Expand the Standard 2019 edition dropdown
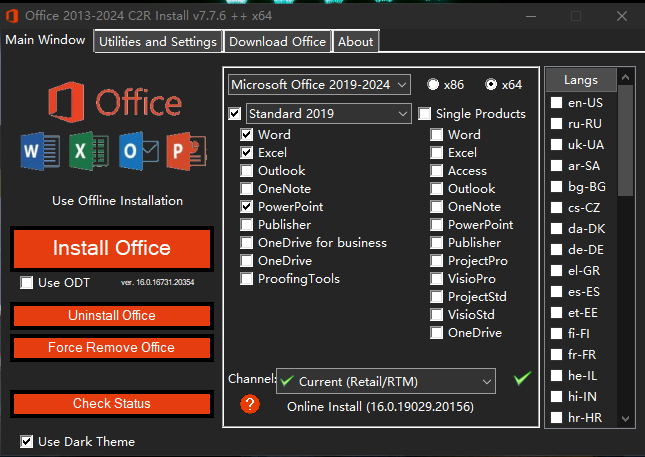Image resolution: width=645 pixels, height=457 pixels. (x=328, y=113)
